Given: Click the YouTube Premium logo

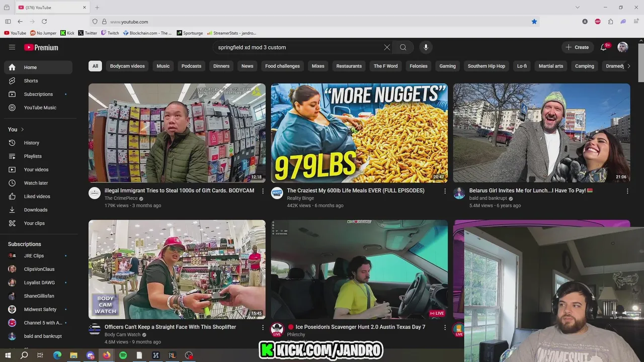Looking at the screenshot, I should click(41, 47).
